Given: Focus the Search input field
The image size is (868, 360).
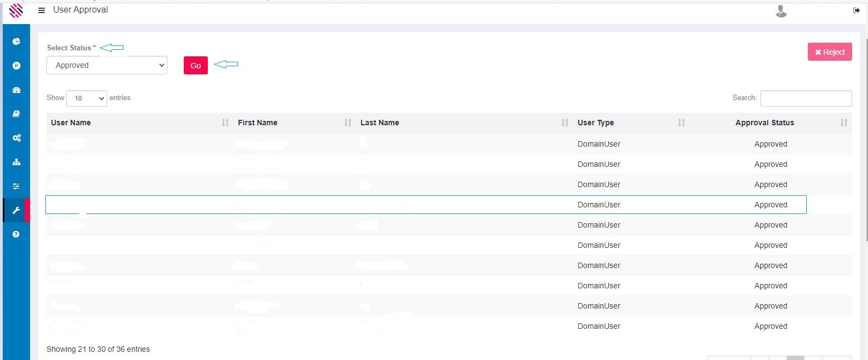Looking at the screenshot, I should pyautogui.click(x=806, y=98).
